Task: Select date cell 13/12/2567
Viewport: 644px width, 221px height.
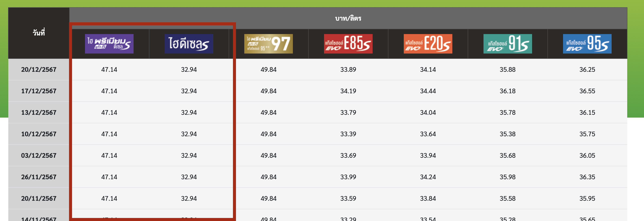Action: click(39, 113)
